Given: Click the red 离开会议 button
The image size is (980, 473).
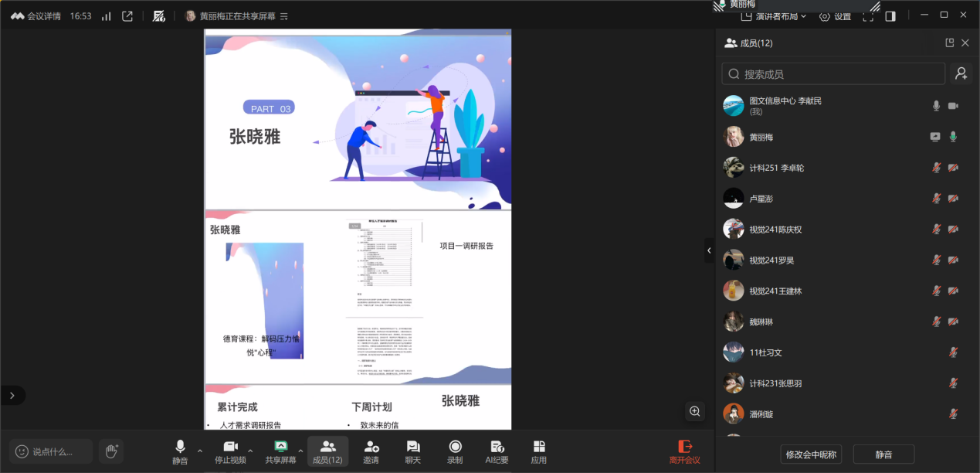Looking at the screenshot, I should (x=684, y=451).
